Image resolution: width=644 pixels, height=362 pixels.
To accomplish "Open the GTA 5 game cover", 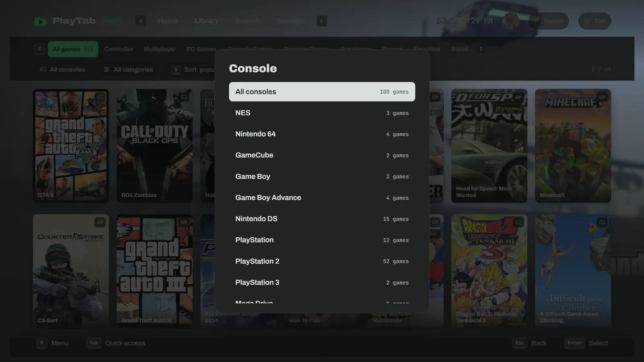I will point(71,146).
